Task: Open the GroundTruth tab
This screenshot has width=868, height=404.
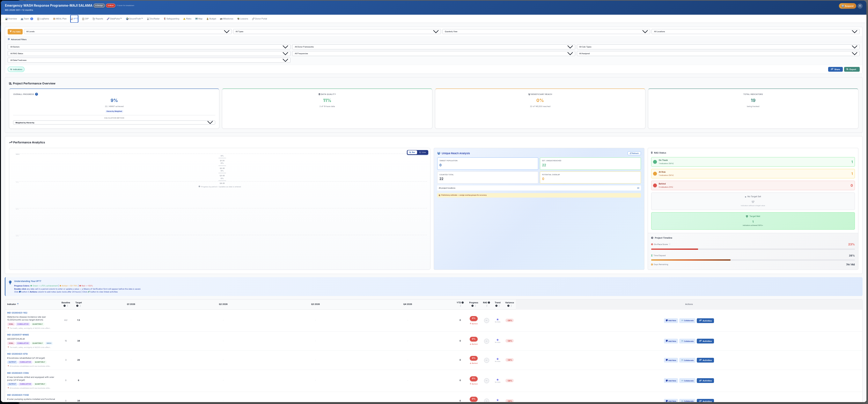Action: click(x=135, y=19)
